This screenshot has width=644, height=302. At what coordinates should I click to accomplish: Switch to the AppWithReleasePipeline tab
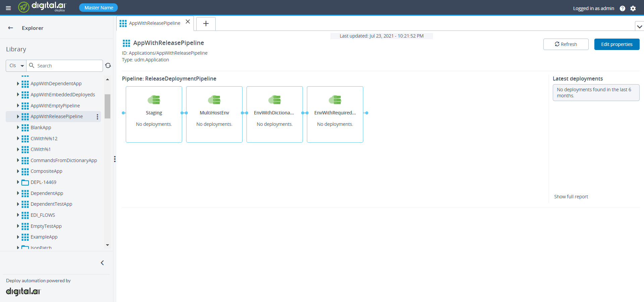click(155, 23)
